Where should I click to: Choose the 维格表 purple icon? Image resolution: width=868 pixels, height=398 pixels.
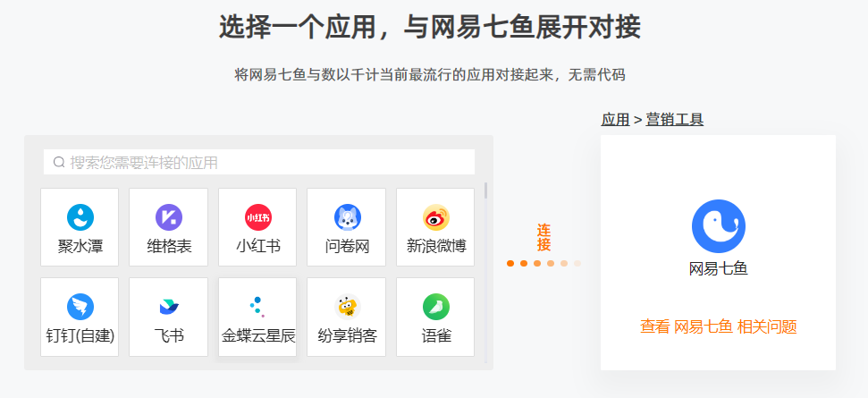coord(169,217)
